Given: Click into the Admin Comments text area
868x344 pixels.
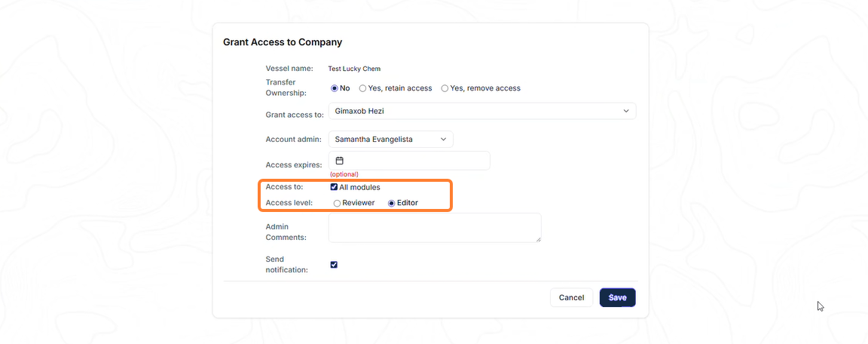Looking at the screenshot, I should pyautogui.click(x=435, y=228).
